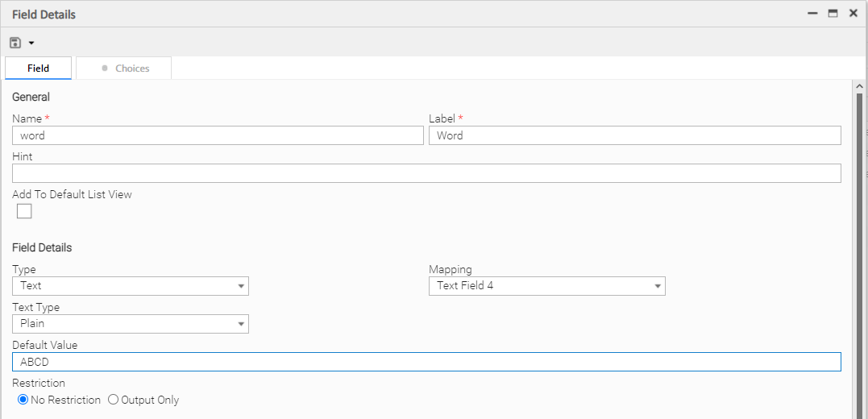This screenshot has height=419, width=868.
Task: Click the Name input field
Action: click(218, 135)
